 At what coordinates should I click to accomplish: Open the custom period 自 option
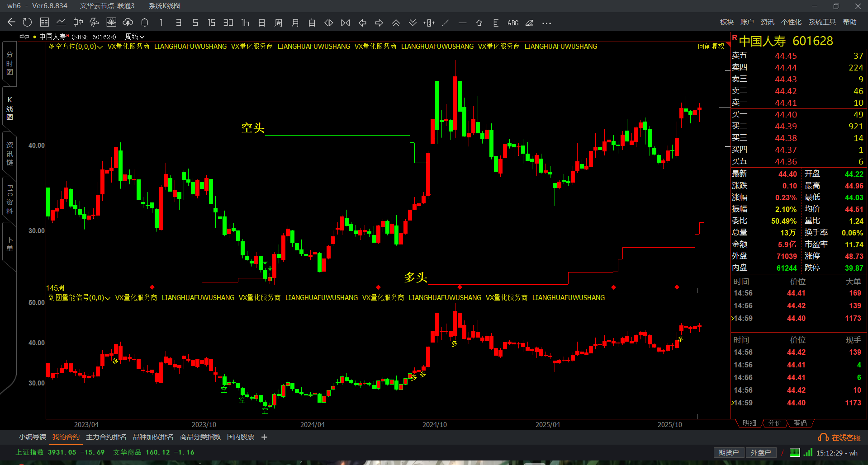(312, 23)
